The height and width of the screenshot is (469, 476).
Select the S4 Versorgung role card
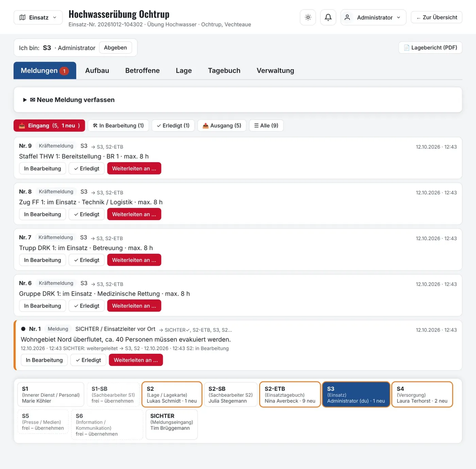pyautogui.click(x=422, y=395)
